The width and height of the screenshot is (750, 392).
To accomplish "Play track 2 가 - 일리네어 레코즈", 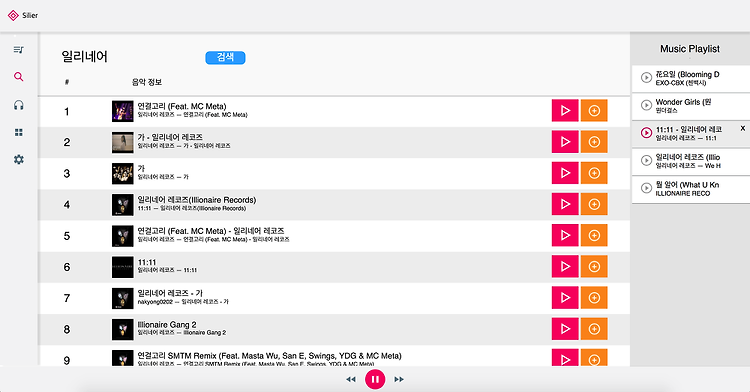I will [x=565, y=142].
